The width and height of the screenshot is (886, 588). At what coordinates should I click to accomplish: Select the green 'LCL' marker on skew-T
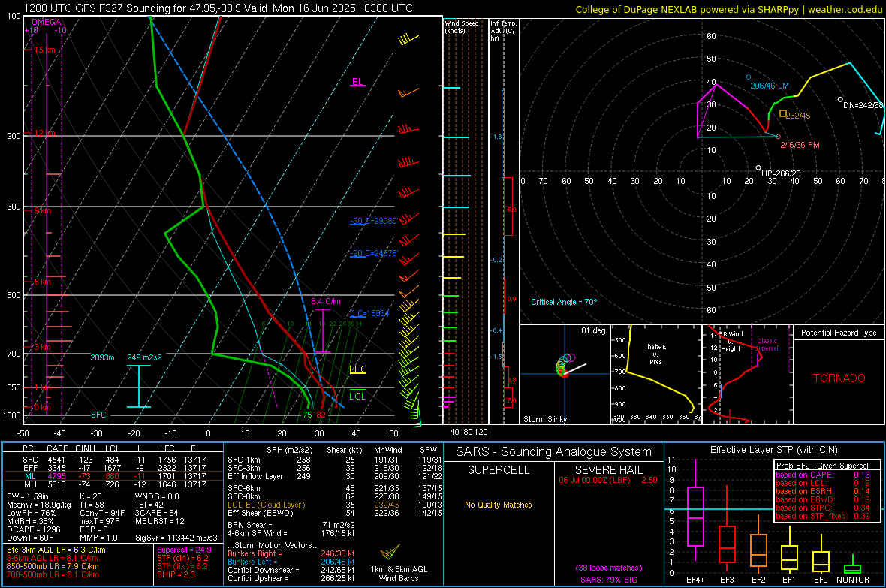[357, 396]
